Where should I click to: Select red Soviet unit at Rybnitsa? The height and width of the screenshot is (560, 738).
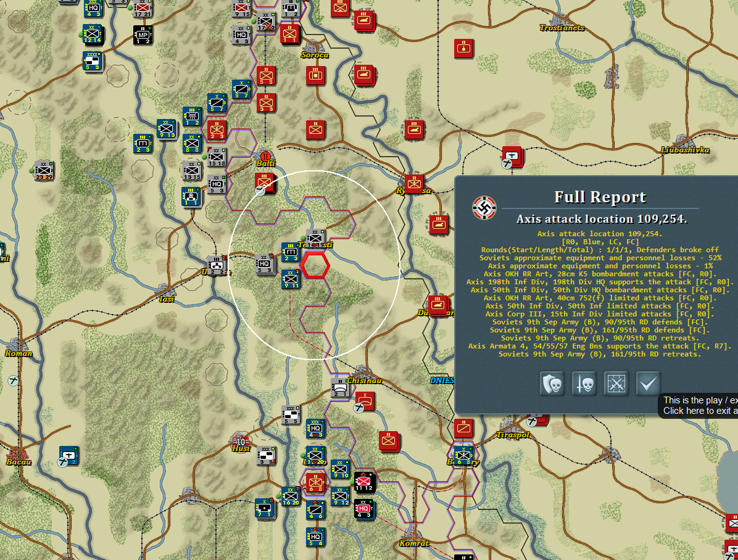pos(414,184)
